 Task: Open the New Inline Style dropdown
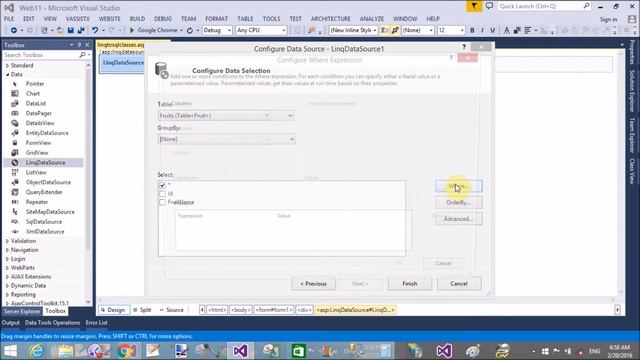[353, 31]
